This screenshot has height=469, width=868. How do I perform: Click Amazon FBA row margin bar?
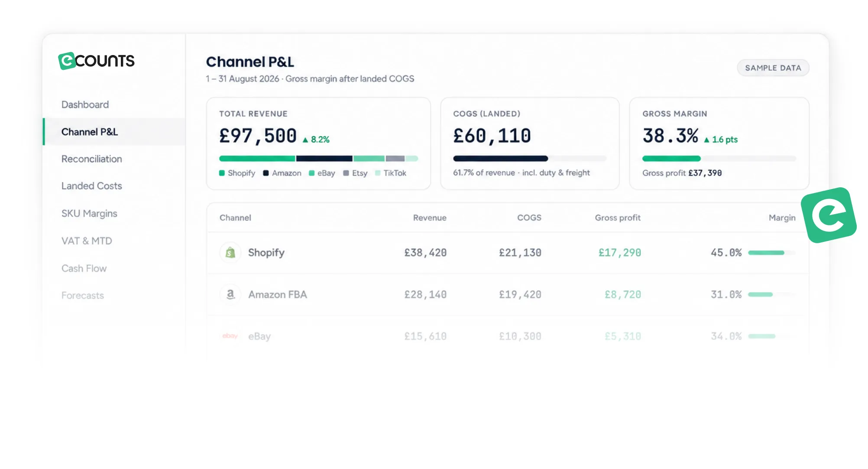[x=772, y=294]
